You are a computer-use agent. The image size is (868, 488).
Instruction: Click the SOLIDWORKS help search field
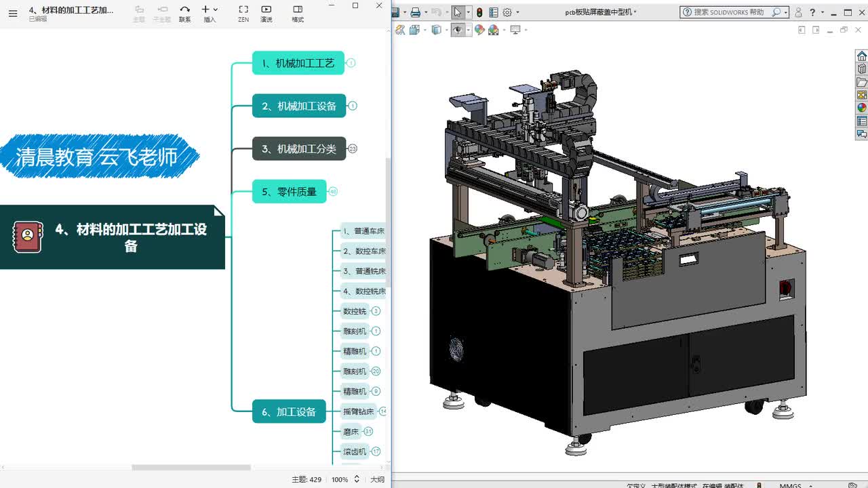(x=730, y=12)
